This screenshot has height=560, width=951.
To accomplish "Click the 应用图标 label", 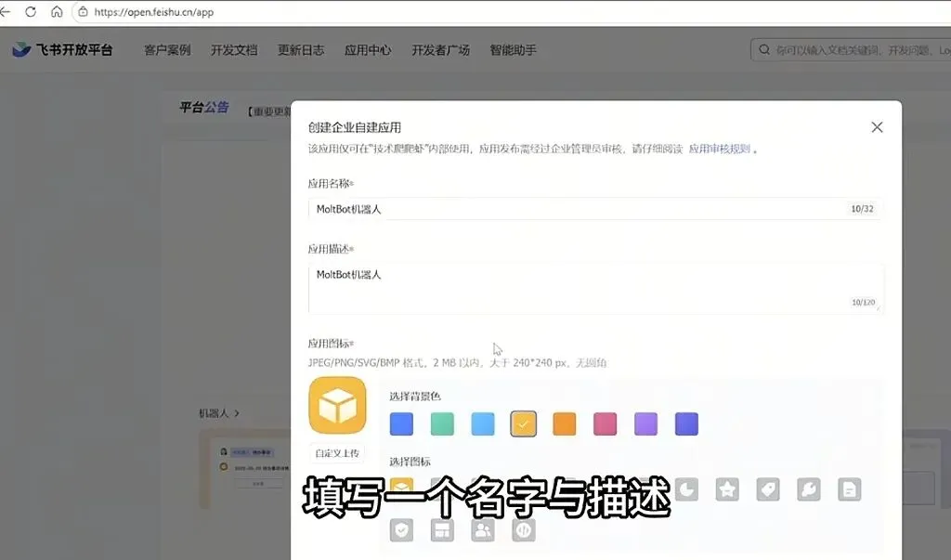I will click(x=331, y=344).
